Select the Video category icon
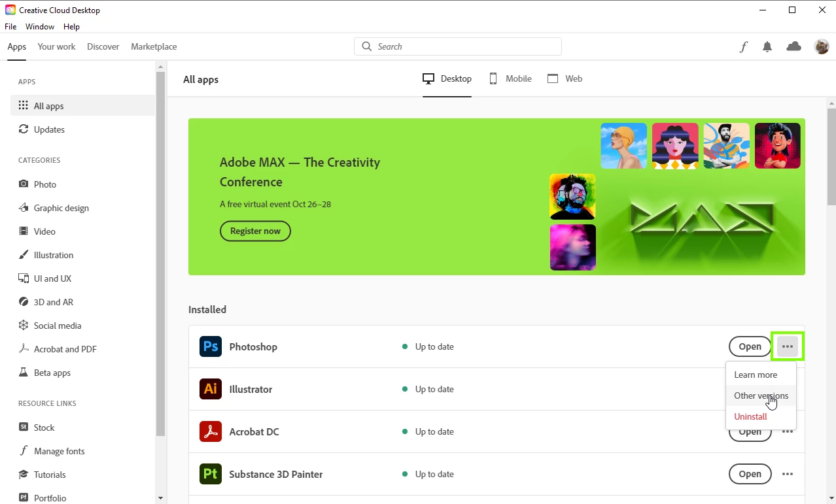This screenshot has height=504, width=836. pos(24,231)
